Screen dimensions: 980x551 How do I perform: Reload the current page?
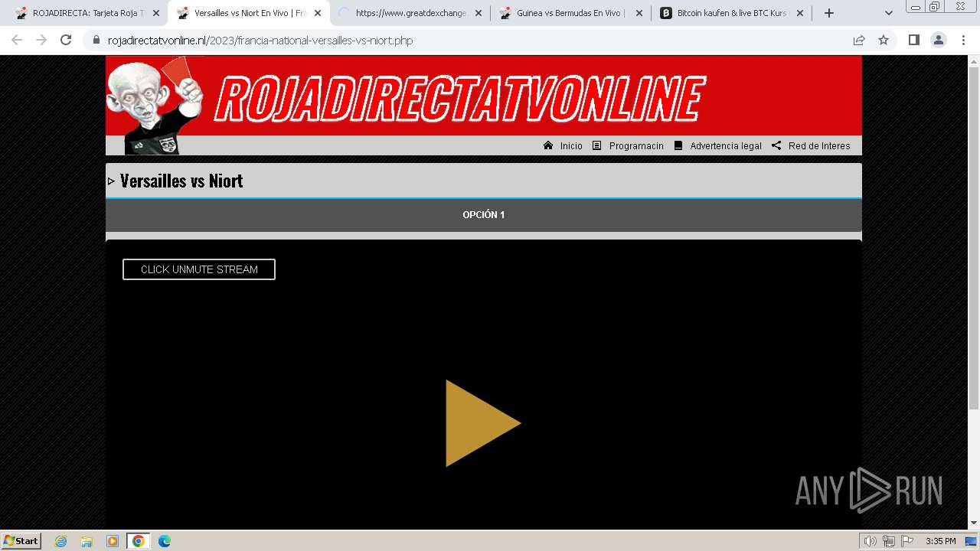(66, 40)
